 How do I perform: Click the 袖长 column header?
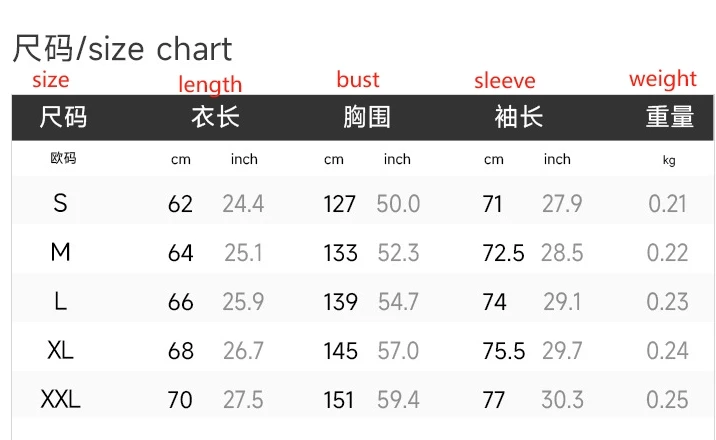(518, 118)
